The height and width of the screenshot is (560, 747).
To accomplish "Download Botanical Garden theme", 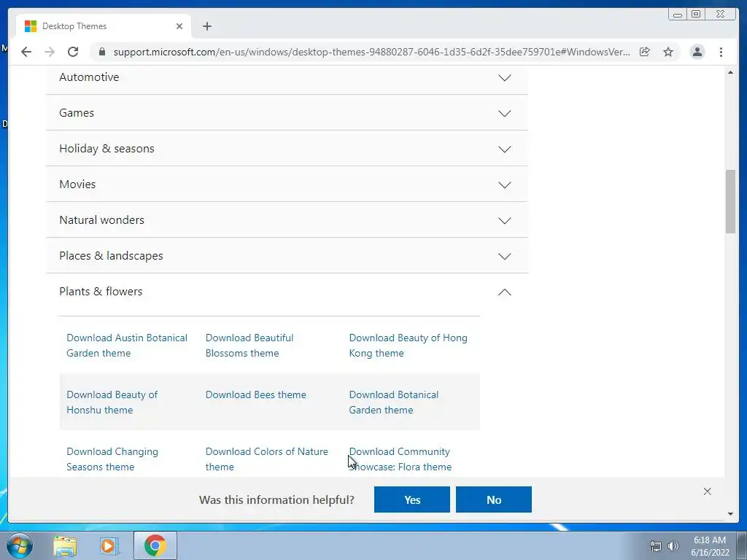I will (393, 402).
